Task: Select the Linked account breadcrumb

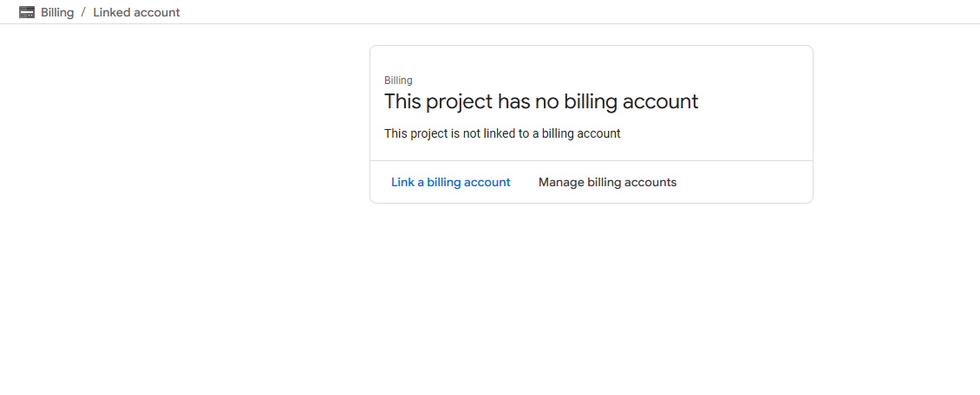Action: [x=136, y=12]
